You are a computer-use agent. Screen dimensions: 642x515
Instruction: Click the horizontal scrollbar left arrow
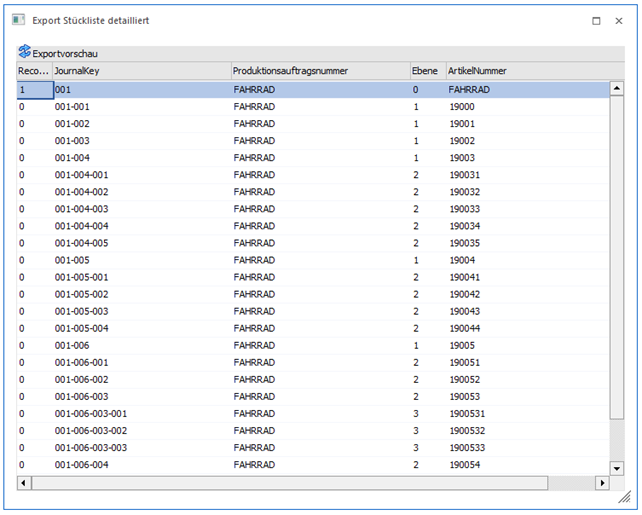[x=22, y=483]
